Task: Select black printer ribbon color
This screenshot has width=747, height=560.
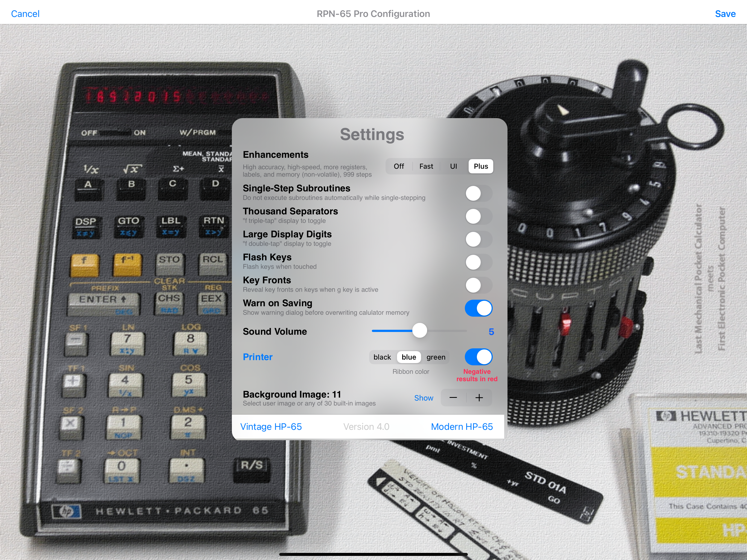Action: point(382,357)
